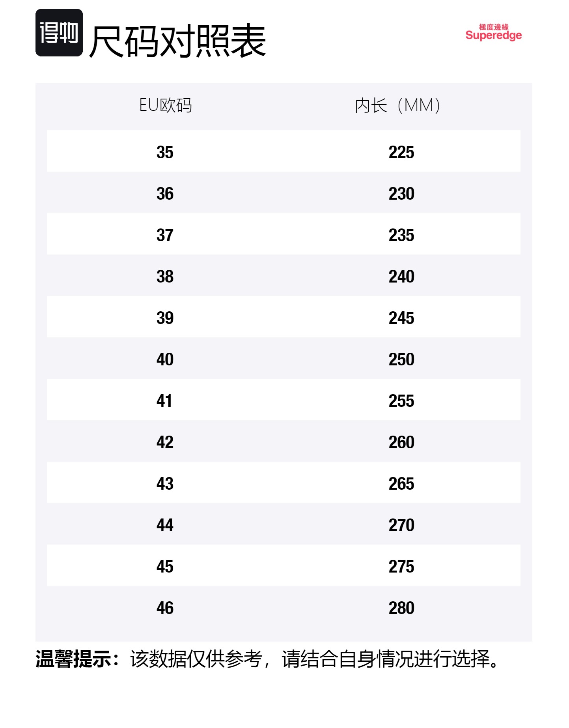Viewport: 569px width, 728px height.
Task: Click the 235 length cell
Action: pos(401,235)
